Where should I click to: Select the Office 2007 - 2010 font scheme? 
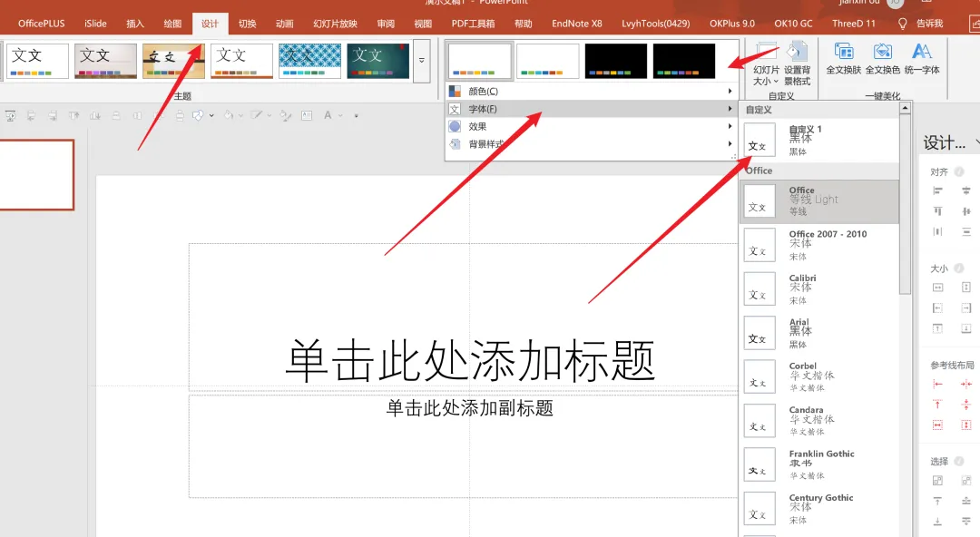[x=819, y=246]
